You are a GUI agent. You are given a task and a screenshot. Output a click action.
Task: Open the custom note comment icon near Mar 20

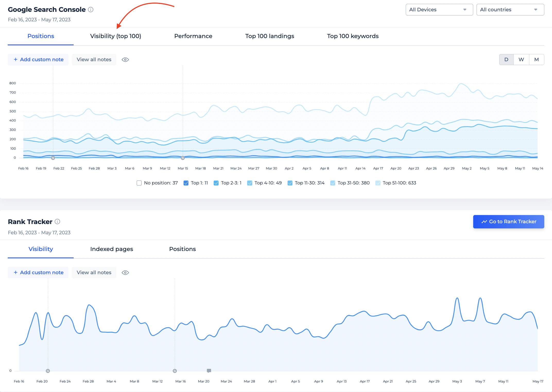209,371
